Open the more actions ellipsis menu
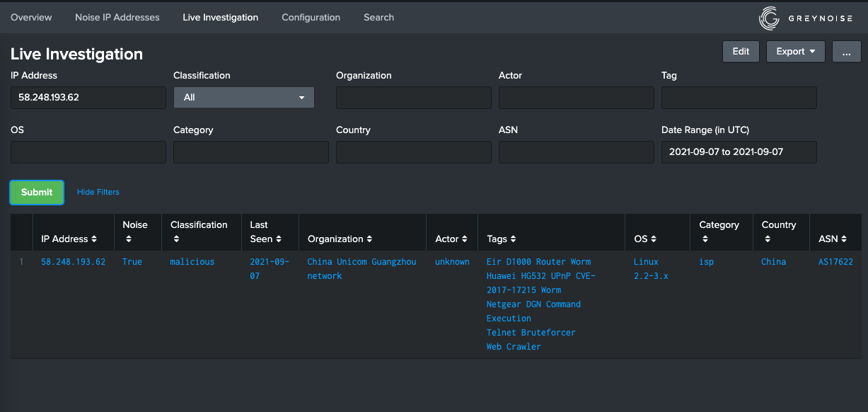 pyautogui.click(x=847, y=52)
